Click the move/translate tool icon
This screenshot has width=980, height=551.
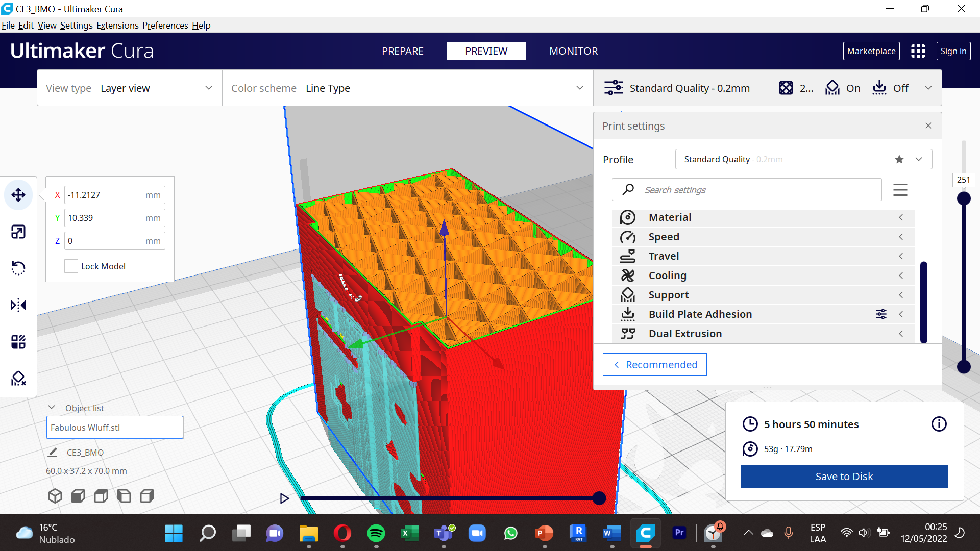click(x=18, y=194)
